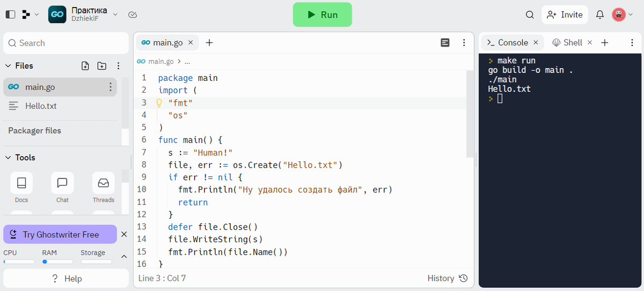Click the lightbulb quick fix icon
Image resolution: width=644 pixels, height=291 pixels.
[159, 102]
